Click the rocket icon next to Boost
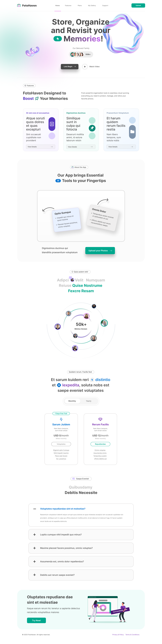The width and height of the screenshot is (162, 644). coord(37,98)
